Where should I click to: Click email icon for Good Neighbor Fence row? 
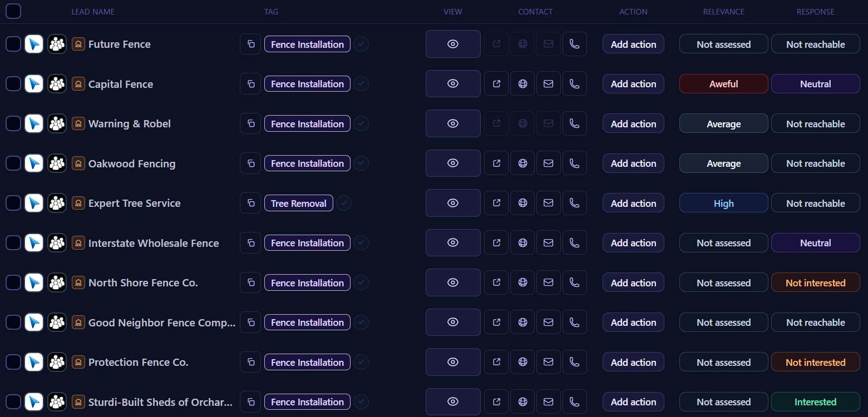pos(549,322)
